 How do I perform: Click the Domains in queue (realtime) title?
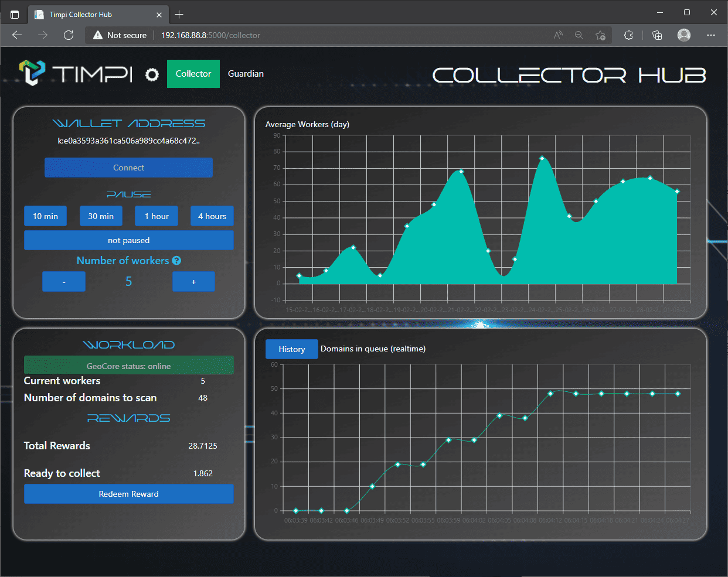tap(373, 349)
